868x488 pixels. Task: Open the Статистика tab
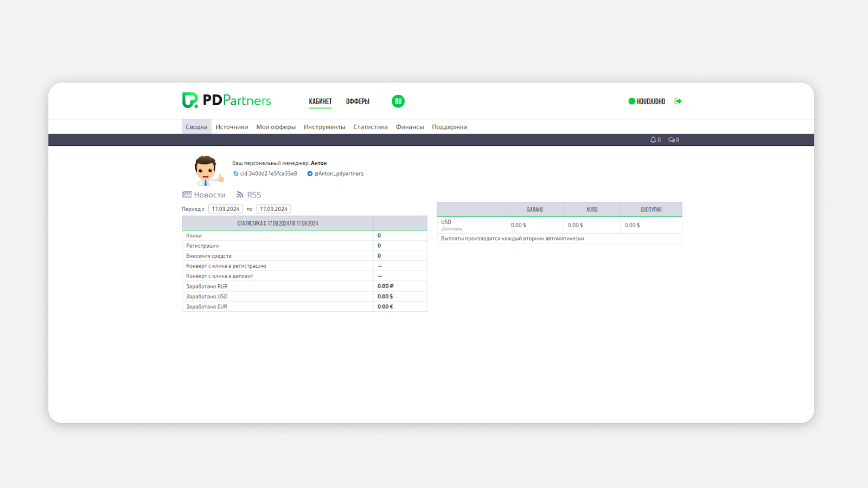pos(371,127)
